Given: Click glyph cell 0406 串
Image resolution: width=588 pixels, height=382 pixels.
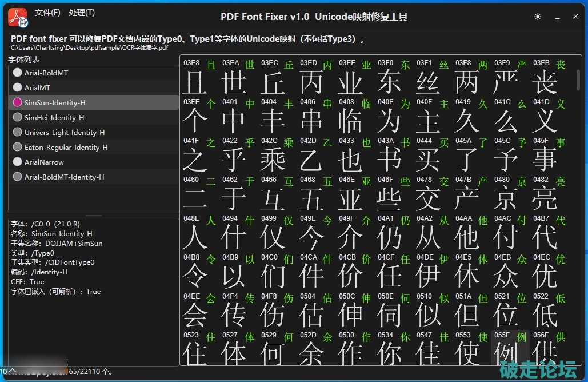Looking at the screenshot, I should click(x=317, y=115).
